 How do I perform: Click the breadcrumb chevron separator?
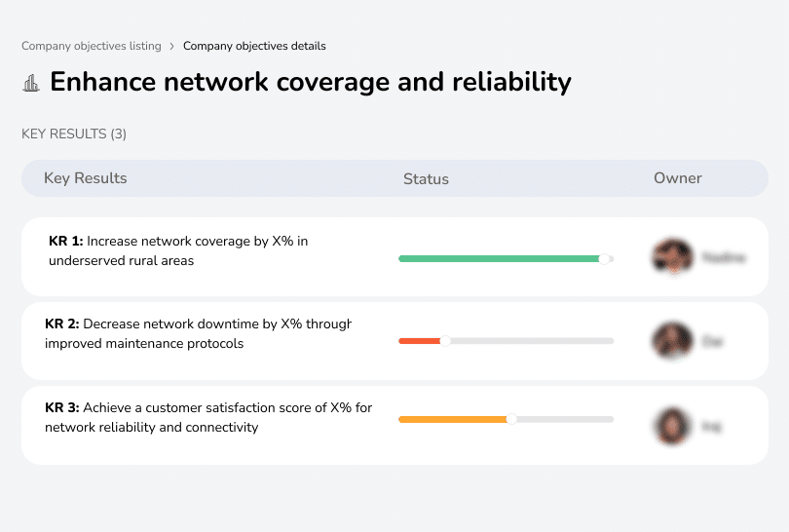pyautogui.click(x=172, y=47)
